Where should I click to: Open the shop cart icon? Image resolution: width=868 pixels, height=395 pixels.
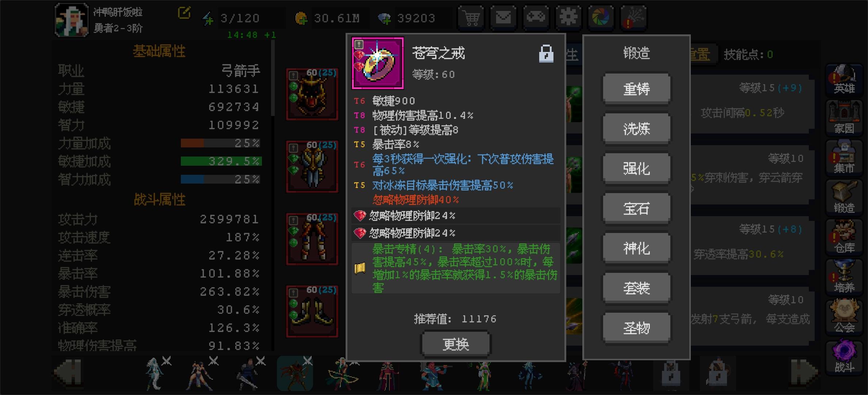pos(471,17)
